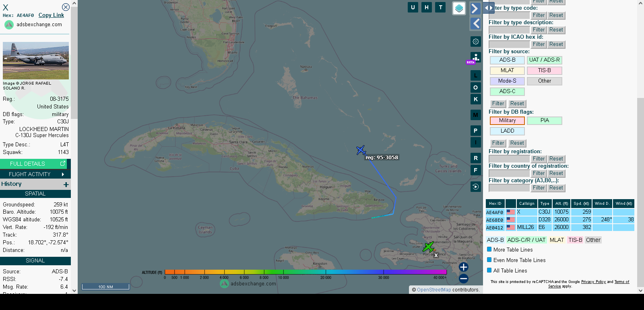Click the SPATIAL section header
This screenshot has width=644, height=310.
coord(35,194)
